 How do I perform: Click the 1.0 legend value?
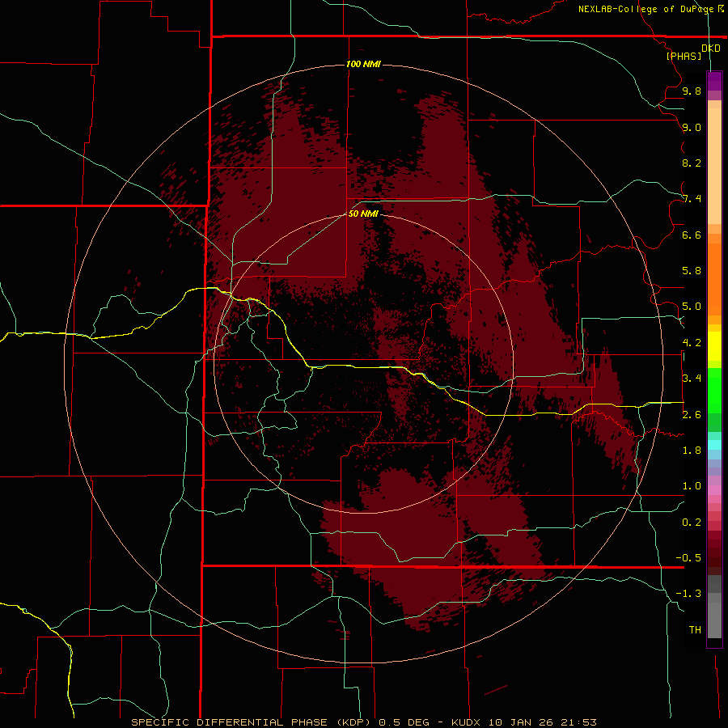692,486
